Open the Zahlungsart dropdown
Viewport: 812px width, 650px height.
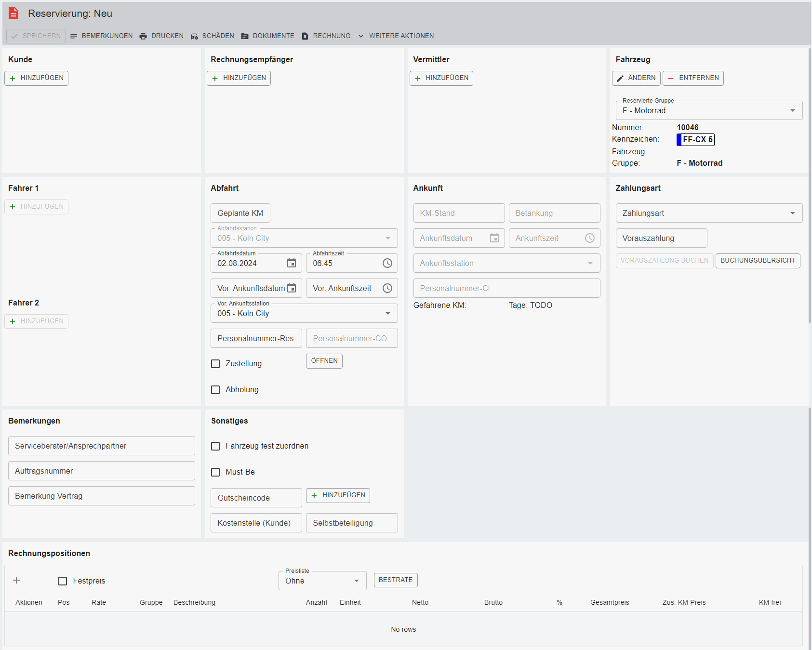coord(792,213)
